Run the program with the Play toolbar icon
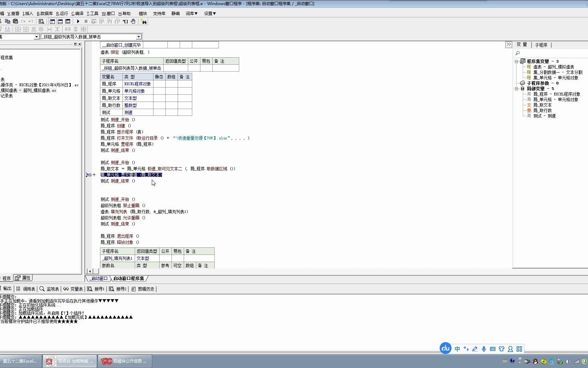This screenshot has height=368, width=588. point(78,21)
